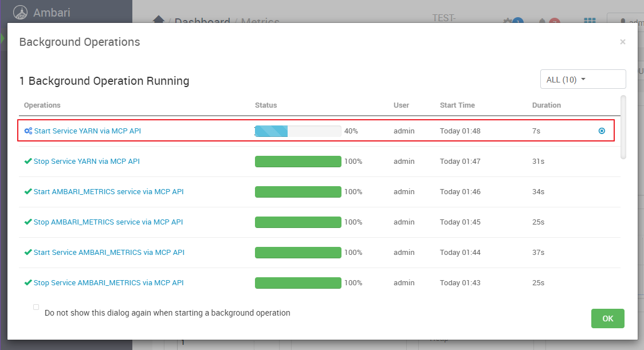The height and width of the screenshot is (350, 644).
Task: Click the '37s' duration value
Action: pyautogui.click(x=538, y=253)
